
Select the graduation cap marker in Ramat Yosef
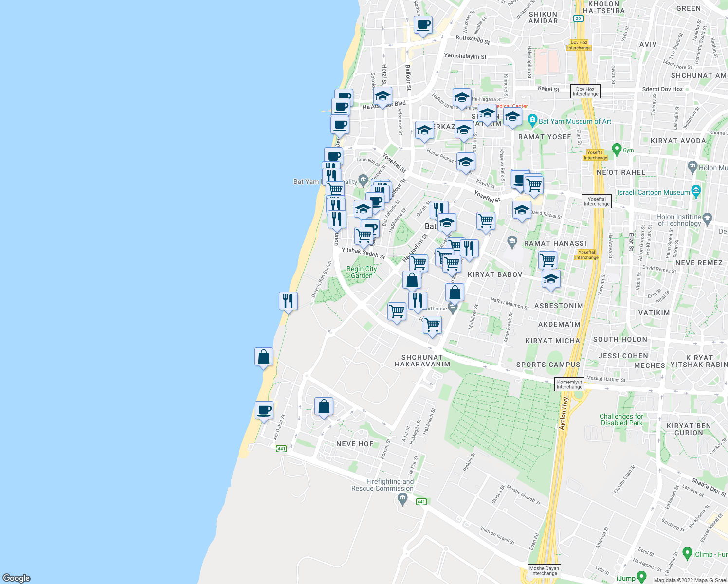coord(512,117)
